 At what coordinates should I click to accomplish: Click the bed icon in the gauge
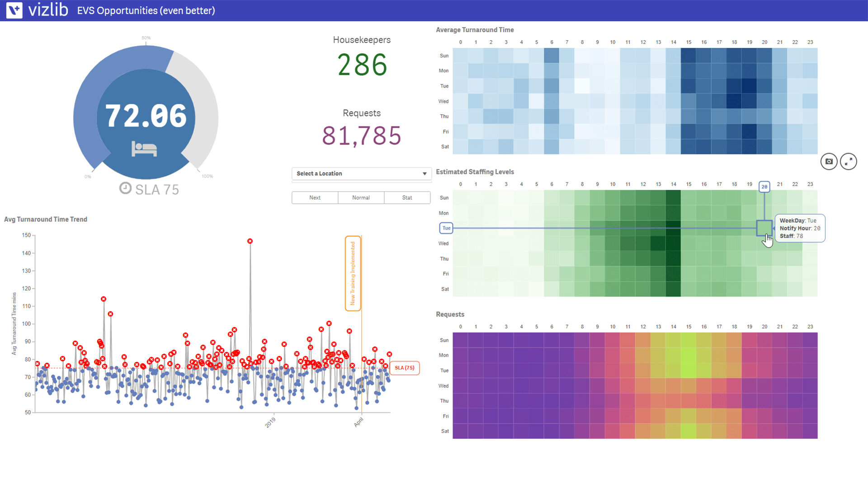click(144, 149)
